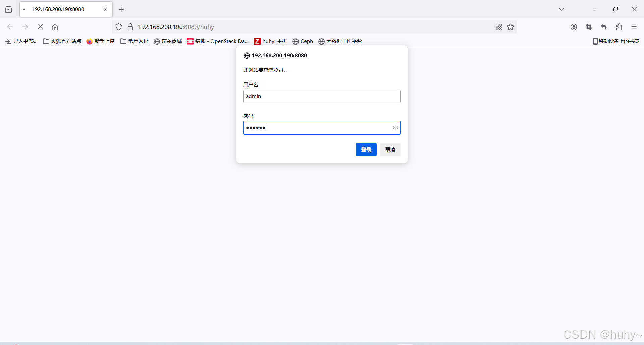Open the application hamburger menu
The height and width of the screenshot is (345, 644).
pos(634,27)
